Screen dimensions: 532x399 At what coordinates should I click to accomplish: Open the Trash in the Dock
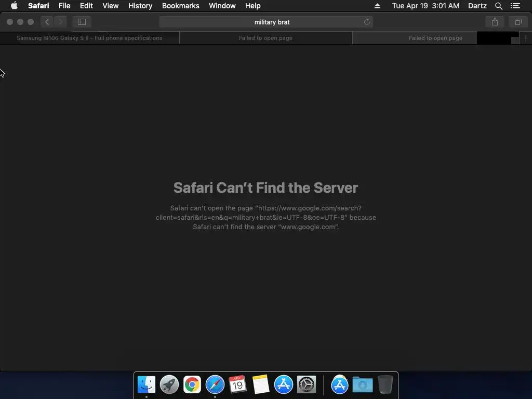[385, 385]
